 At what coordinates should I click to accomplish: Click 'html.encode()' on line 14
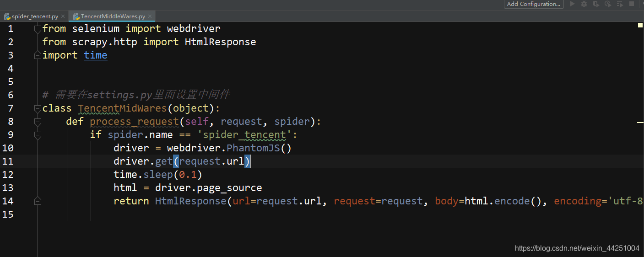tap(503, 201)
